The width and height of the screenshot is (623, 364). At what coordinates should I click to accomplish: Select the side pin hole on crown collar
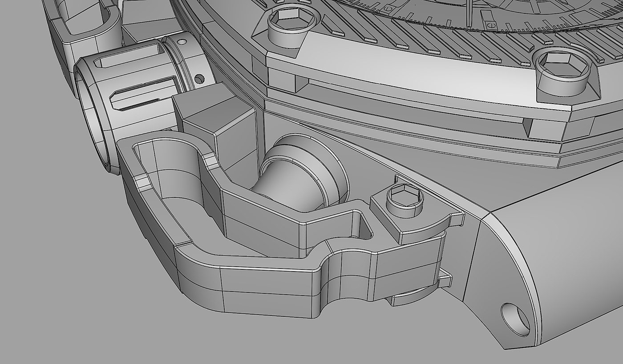(199, 79)
